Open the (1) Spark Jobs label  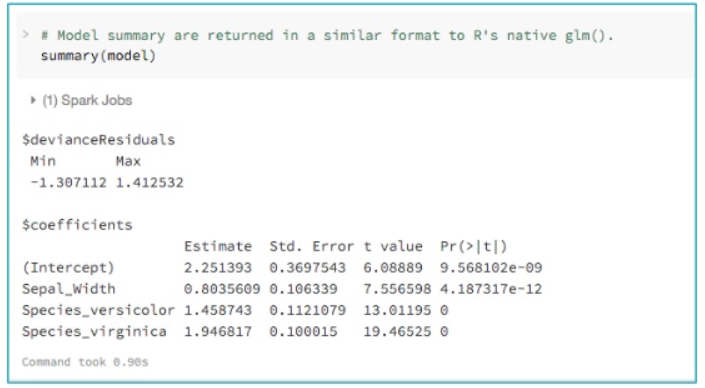tap(87, 100)
